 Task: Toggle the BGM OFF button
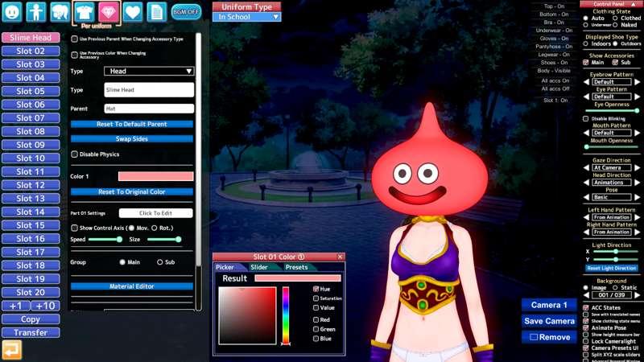(186, 12)
